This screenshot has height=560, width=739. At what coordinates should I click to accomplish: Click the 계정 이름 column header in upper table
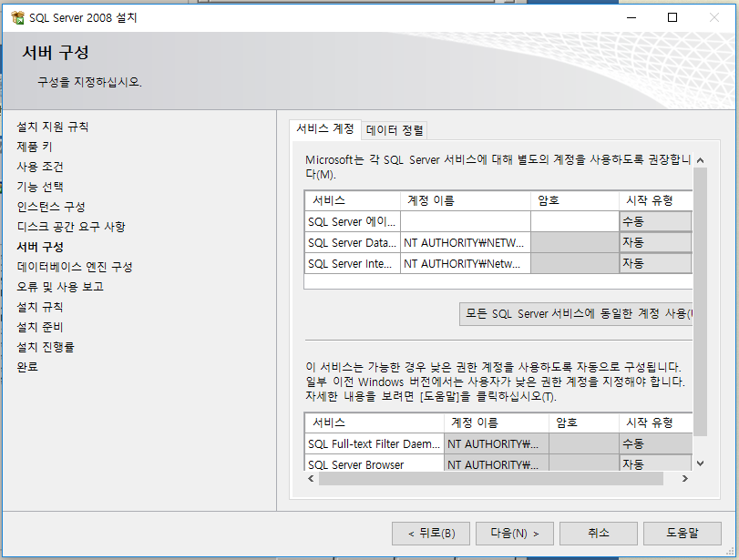point(465,200)
